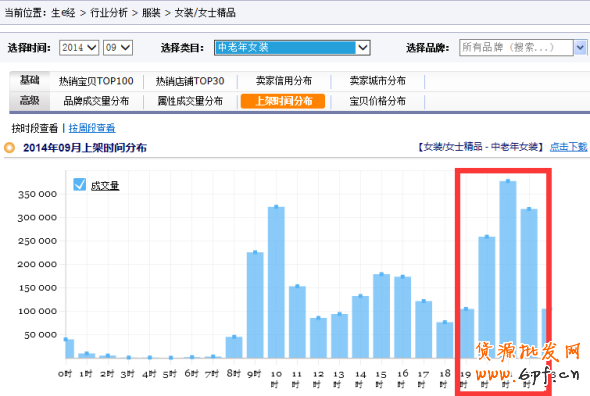The width and height of the screenshot is (590, 396).
Task: Expand the 中老年女装 category dropdown
Action: tap(292, 48)
